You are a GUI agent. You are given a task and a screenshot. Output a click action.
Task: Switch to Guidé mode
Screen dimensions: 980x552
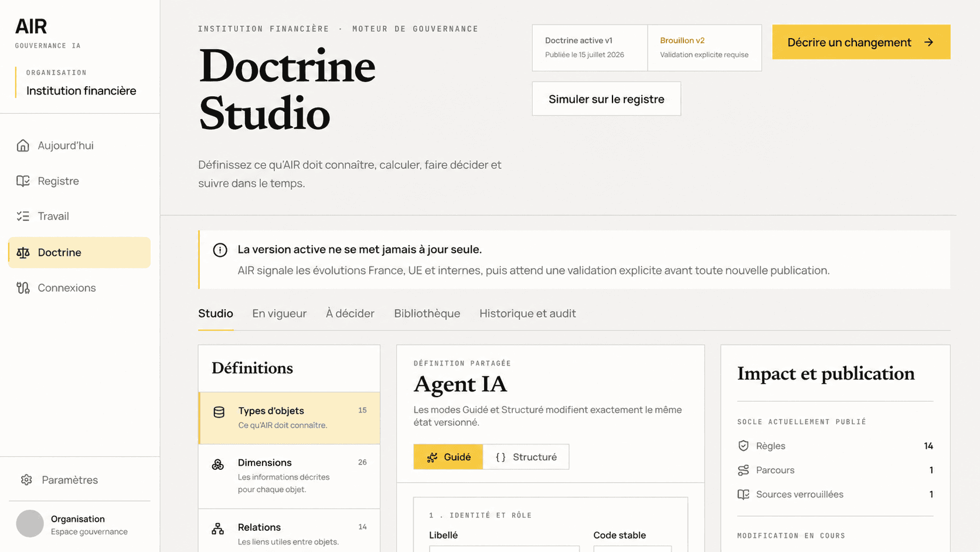(x=448, y=457)
